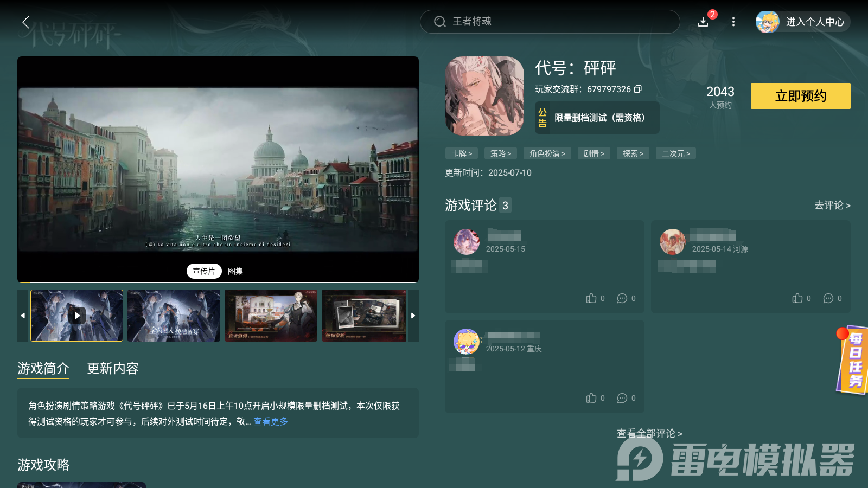The height and width of the screenshot is (488, 868).
Task: Select the 游戏简介 tab
Action: [x=43, y=369]
